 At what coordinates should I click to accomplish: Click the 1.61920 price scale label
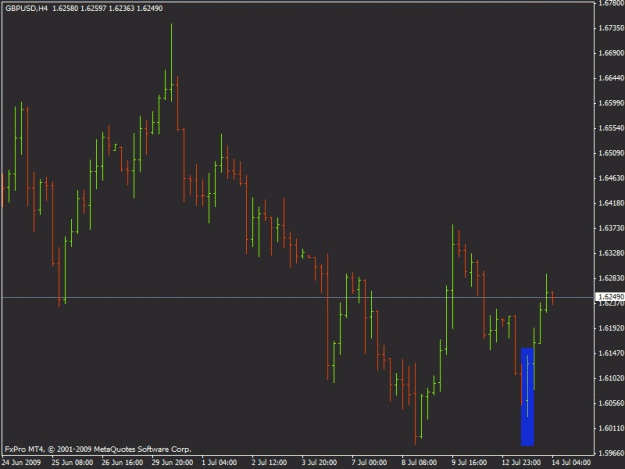[x=611, y=328]
